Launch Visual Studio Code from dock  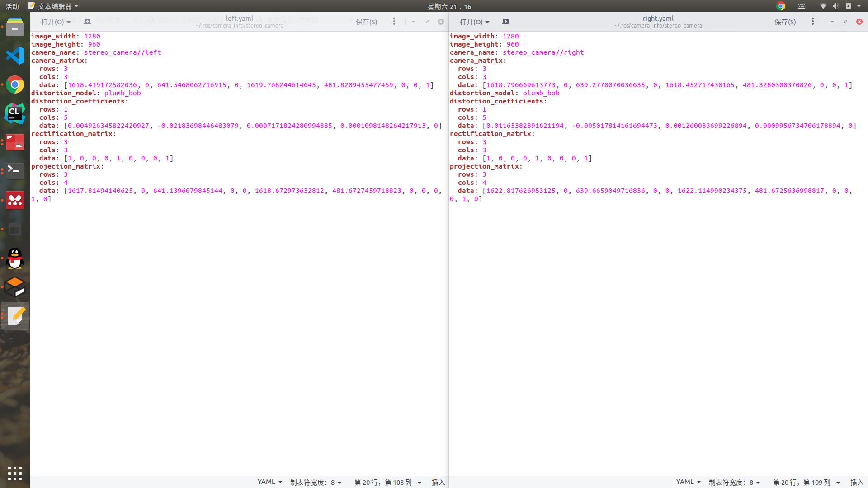pyautogui.click(x=15, y=56)
